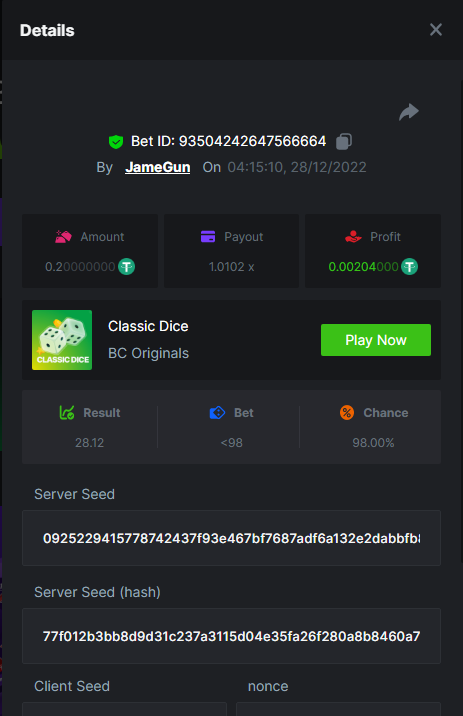Click the red Profit hand icon
This screenshot has width=463, height=716.
(353, 237)
